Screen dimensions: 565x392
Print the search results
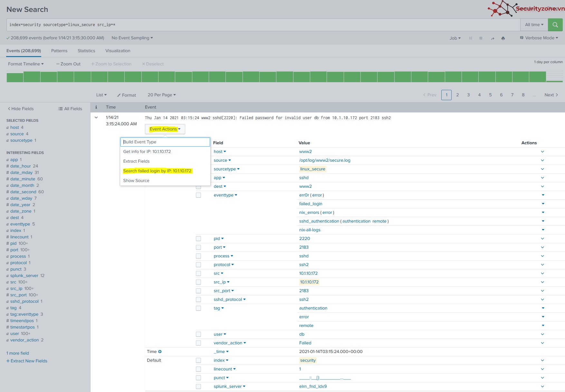coord(503,38)
